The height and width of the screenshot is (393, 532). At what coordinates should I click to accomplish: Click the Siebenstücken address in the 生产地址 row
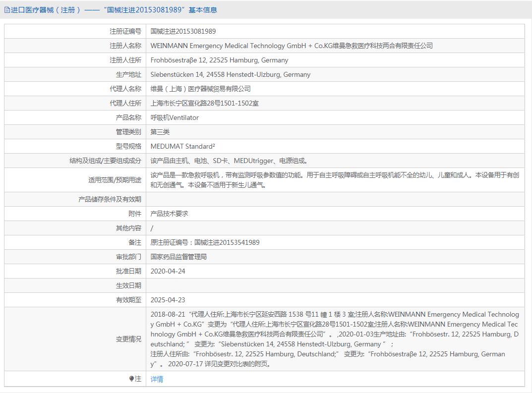(231, 75)
